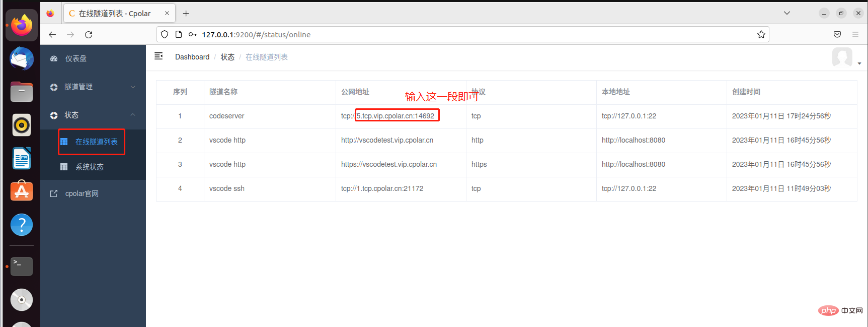Viewport: 868px width, 327px height.
Task: Open the cpolar官网 external link
Action: click(x=82, y=193)
